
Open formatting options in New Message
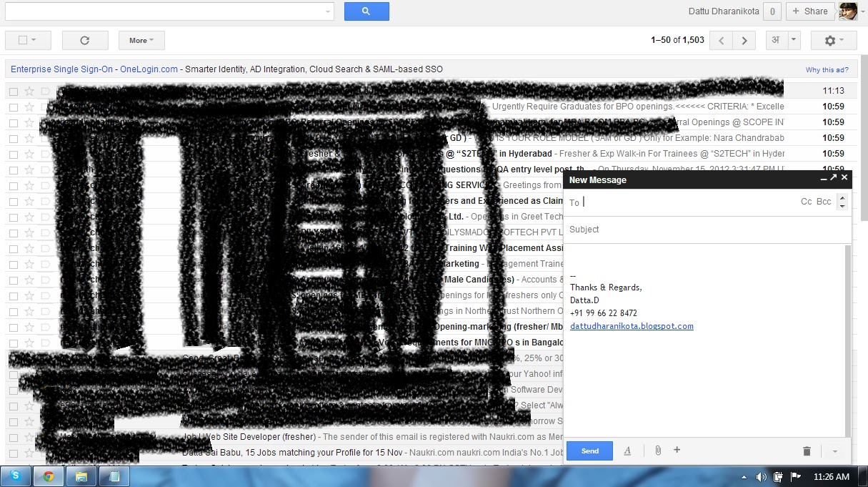627,451
